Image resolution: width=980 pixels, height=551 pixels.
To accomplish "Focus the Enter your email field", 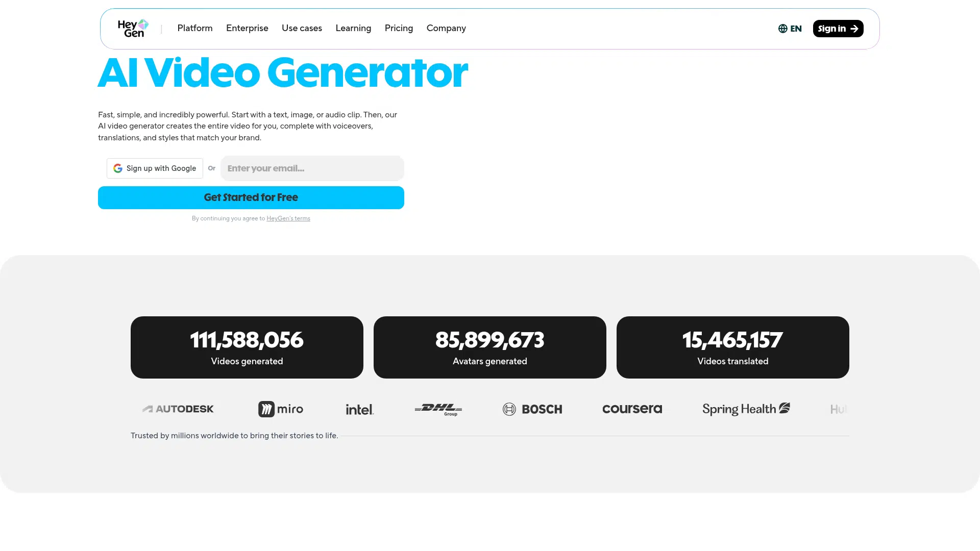I will 312,168.
